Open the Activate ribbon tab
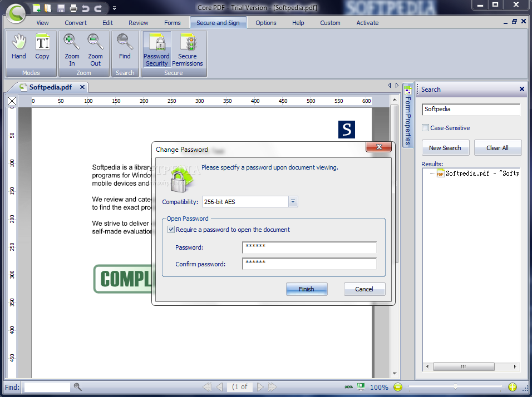Screen dimensions: 532x397 [x=367, y=23]
